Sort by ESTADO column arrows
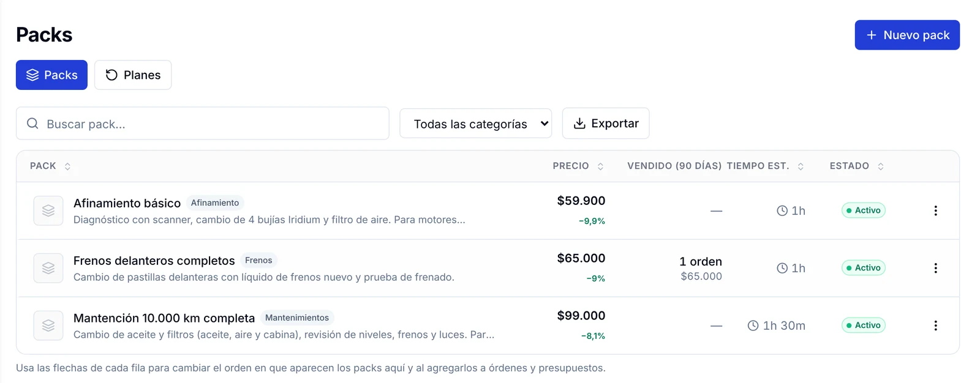Image resolution: width=980 pixels, height=383 pixels. point(881,166)
